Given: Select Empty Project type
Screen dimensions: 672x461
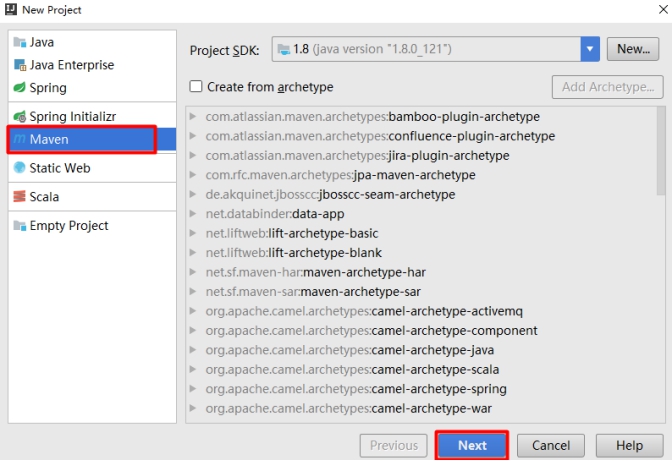Looking at the screenshot, I should (x=92, y=225).
